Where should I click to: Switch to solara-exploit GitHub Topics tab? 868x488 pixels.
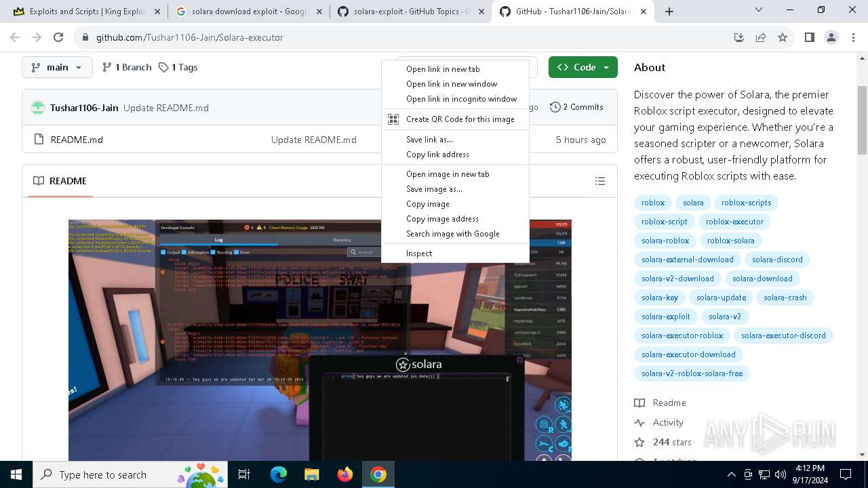tap(410, 12)
